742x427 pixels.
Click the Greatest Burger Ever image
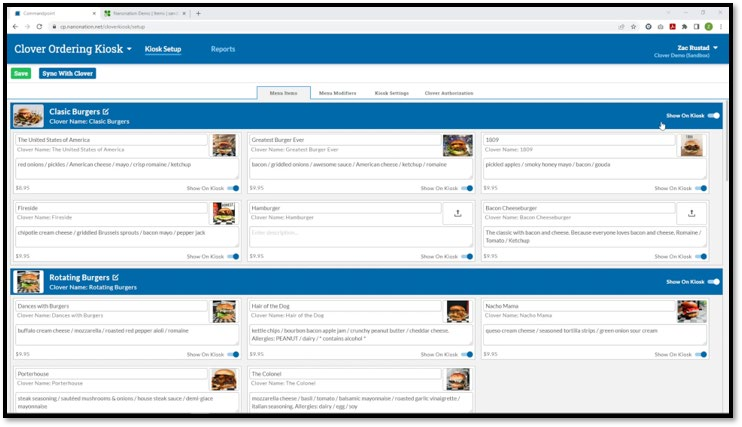458,145
